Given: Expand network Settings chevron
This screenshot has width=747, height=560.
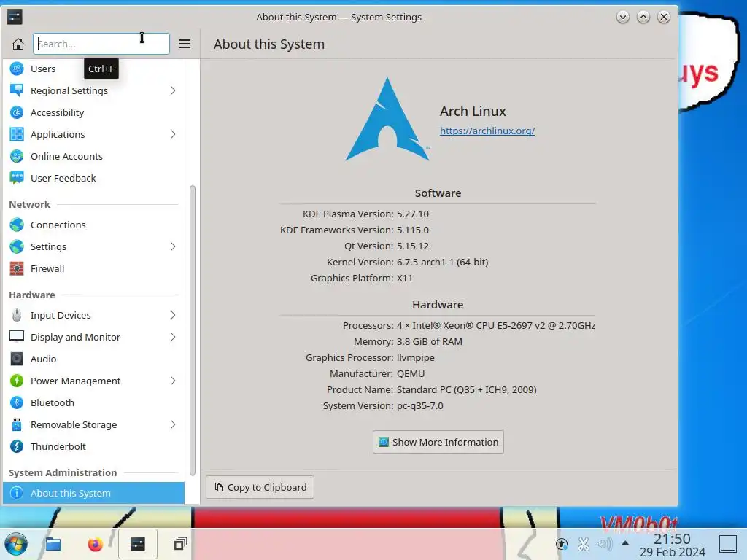Looking at the screenshot, I should [x=172, y=246].
